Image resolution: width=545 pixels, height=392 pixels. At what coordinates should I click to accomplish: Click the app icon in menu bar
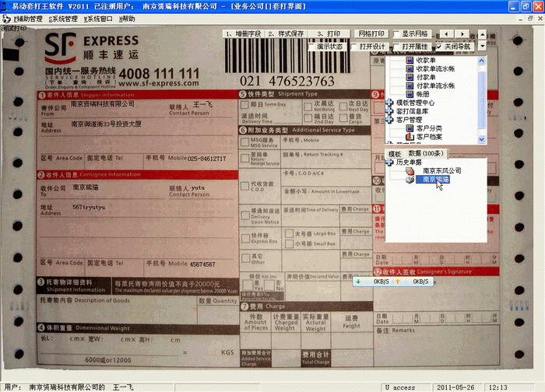tap(6, 19)
